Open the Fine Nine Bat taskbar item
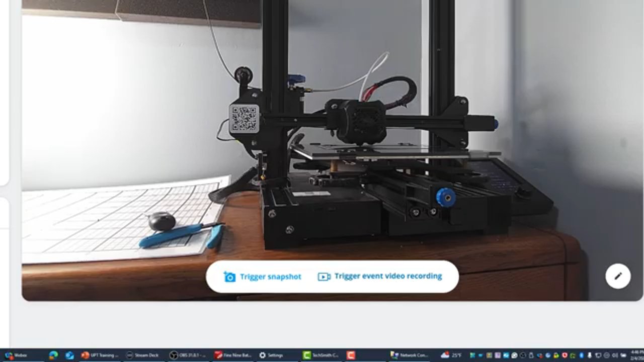The height and width of the screenshot is (362, 644). tap(232, 355)
